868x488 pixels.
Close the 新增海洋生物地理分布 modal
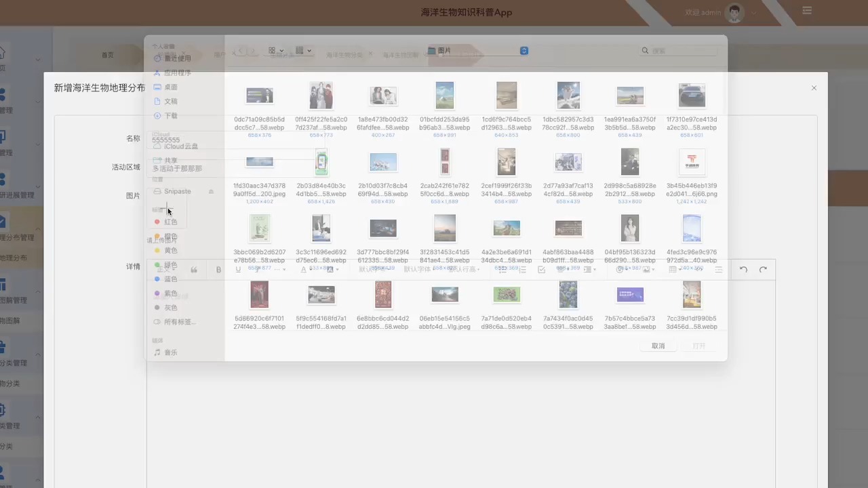(814, 88)
